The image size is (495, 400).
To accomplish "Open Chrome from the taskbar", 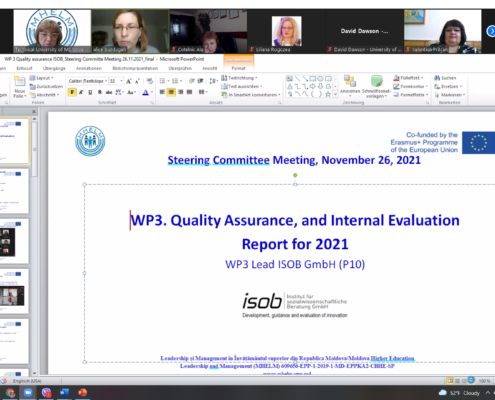I will pos(10,393).
